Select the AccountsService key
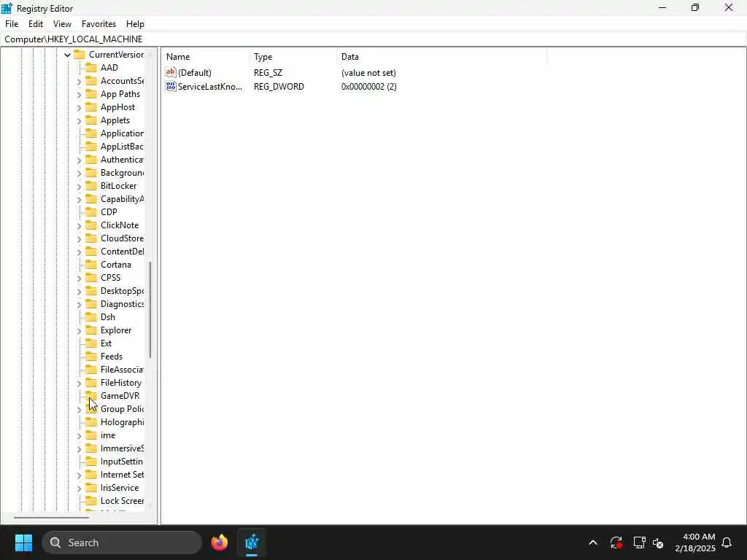 point(122,81)
